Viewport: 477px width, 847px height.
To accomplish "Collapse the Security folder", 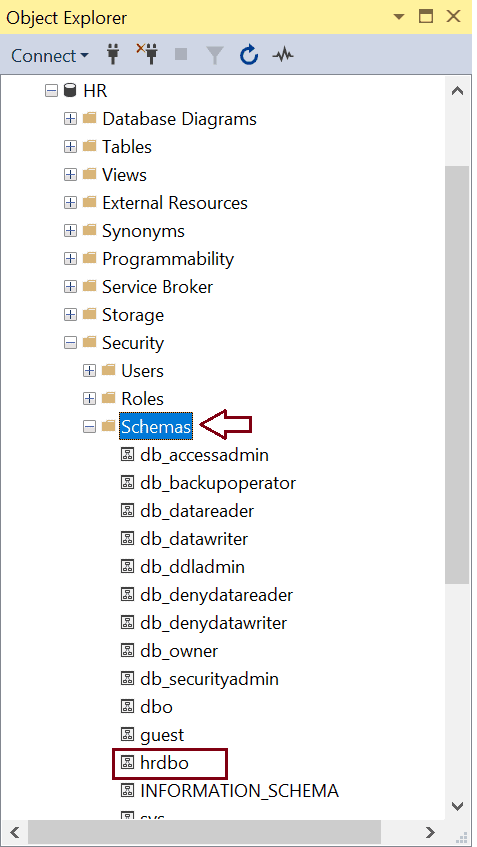I will 70,342.
